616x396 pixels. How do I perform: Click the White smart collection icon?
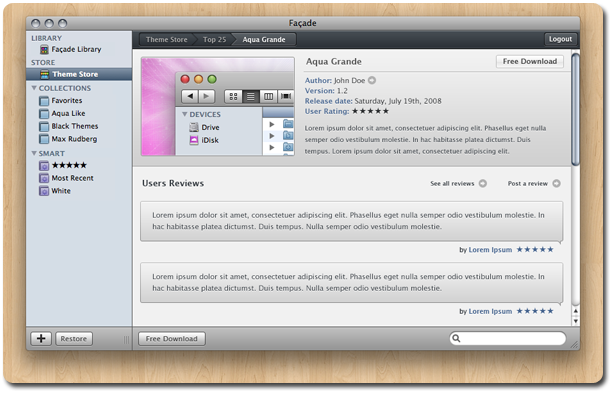click(44, 191)
